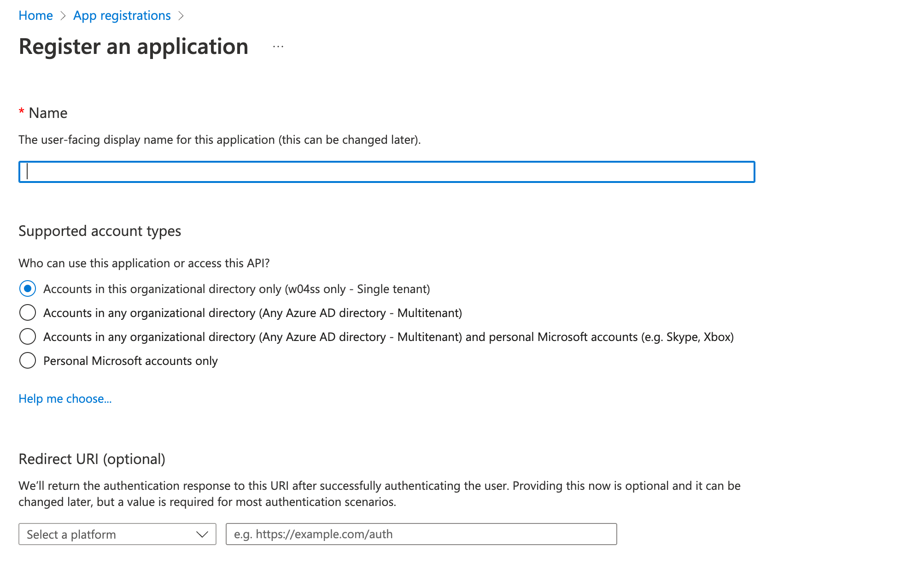
Task: Open the ellipsis more options menu
Action: click(278, 47)
